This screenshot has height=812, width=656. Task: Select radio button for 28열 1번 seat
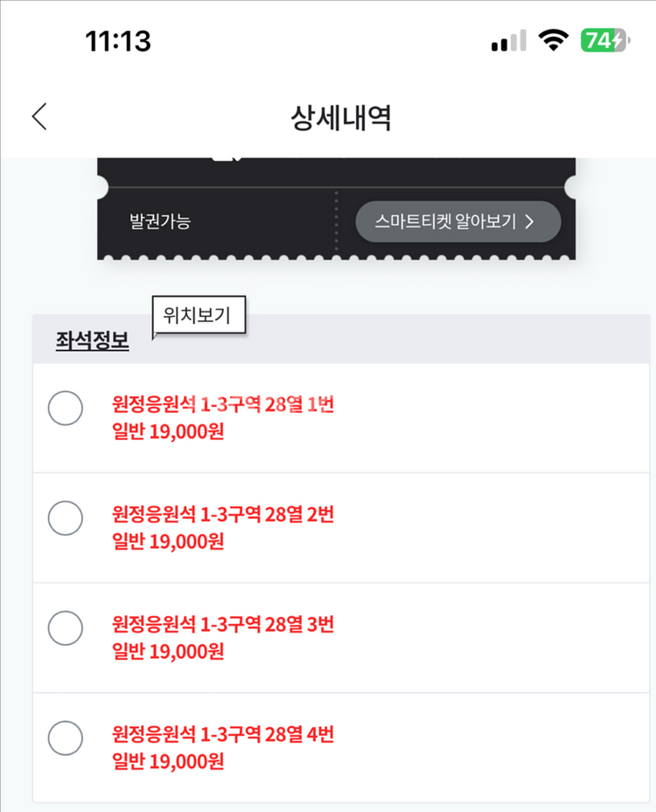65,409
